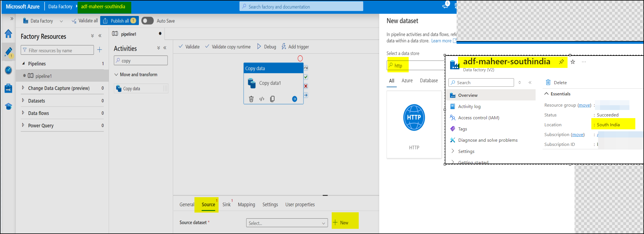
Task: Click the blue arrow on Copy data1 activity
Action: point(295,99)
